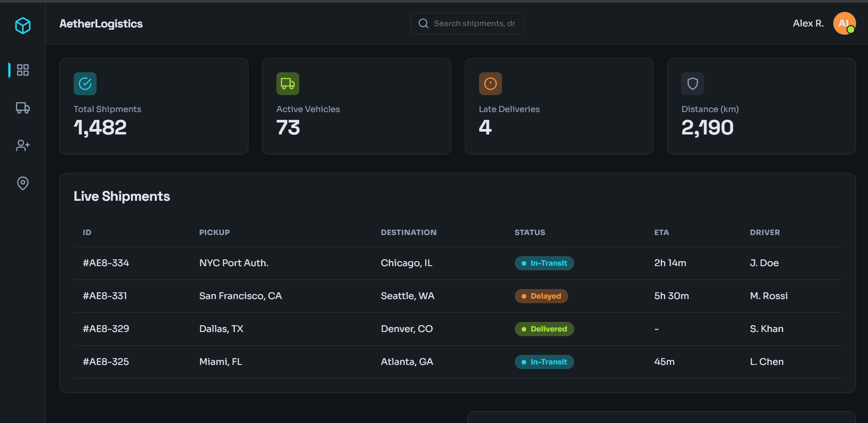Image resolution: width=868 pixels, height=423 pixels.
Task: Click the Active Vehicles truck icon
Action: (x=288, y=84)
